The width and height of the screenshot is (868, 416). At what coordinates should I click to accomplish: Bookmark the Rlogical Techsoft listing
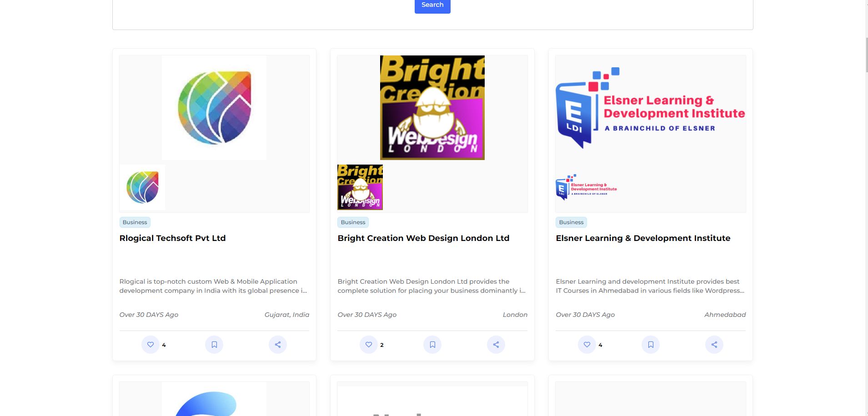click(x=214, y=345)
